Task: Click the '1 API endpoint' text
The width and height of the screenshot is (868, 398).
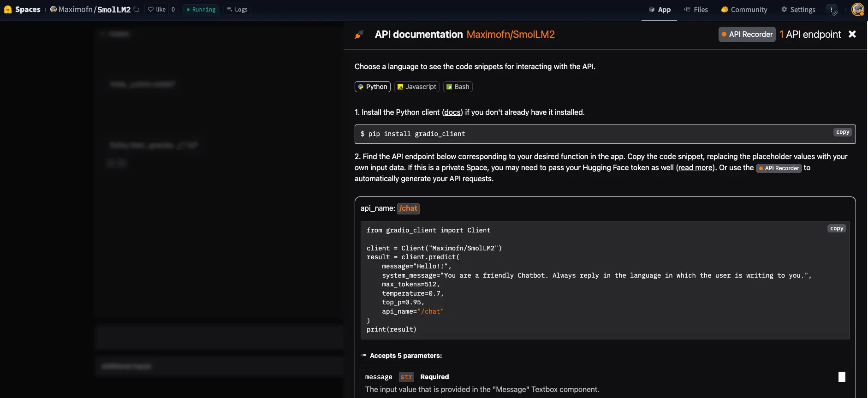Action: tap(810, 34)
